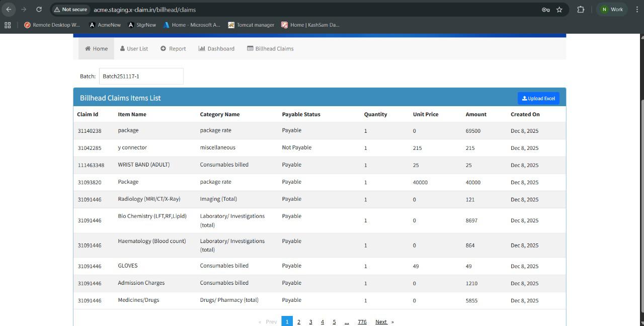Bookmark this page with the star icon
The image size is (644, 326).
(559, 10)
